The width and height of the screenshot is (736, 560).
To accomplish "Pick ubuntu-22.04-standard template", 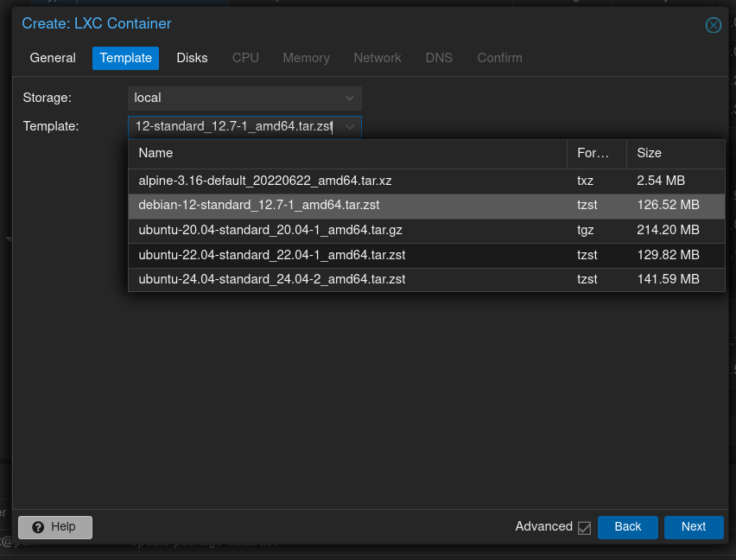I will point(271,255).
